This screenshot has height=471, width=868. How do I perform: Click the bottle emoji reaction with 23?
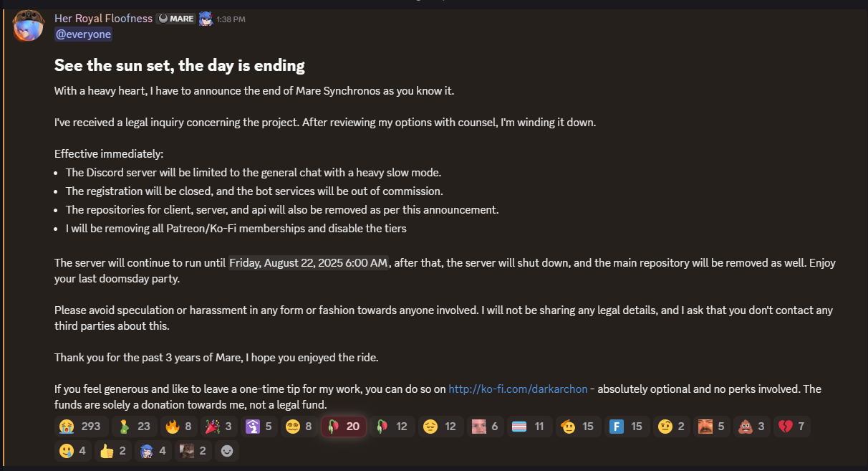135,427
